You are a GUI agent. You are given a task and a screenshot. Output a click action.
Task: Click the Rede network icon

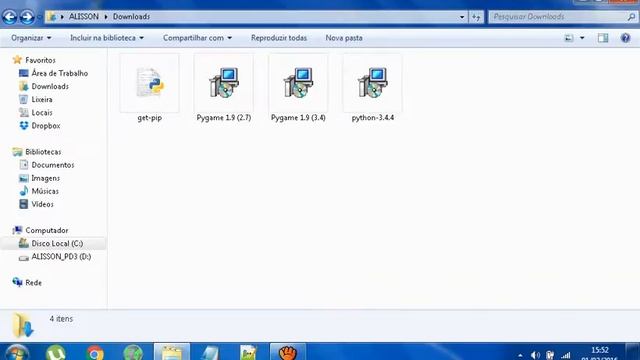(17, 282)
